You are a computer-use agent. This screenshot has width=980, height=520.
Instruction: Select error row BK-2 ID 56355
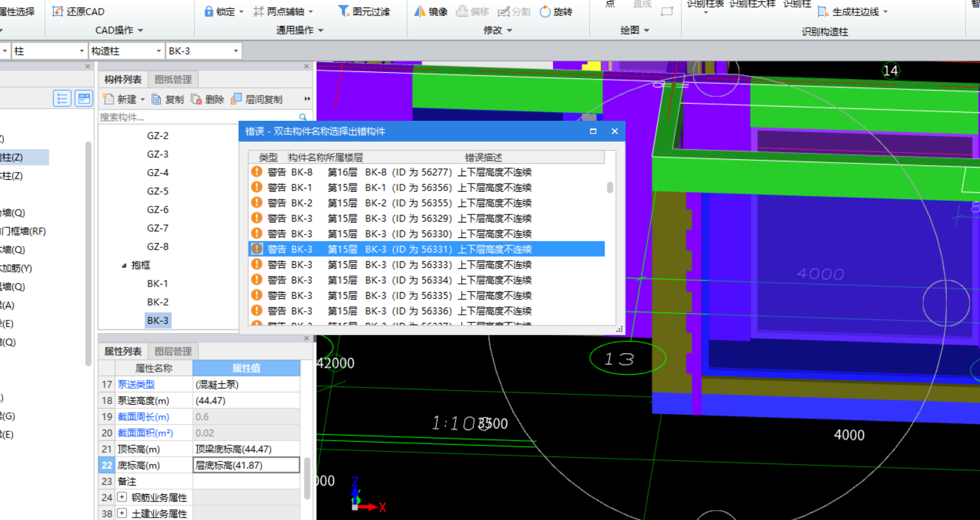point(427,203)
